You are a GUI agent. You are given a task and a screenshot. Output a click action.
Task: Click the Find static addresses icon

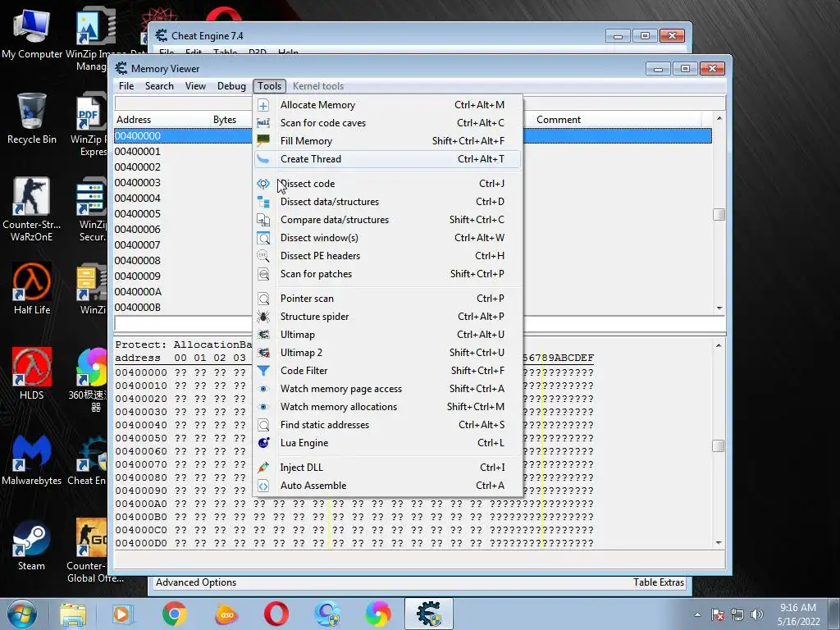(263, 425)
